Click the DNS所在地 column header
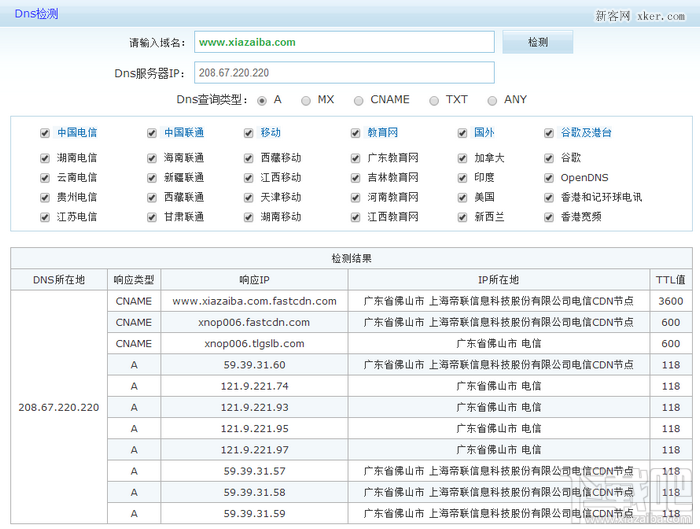The width and height of the screenshot is (700, 529). pos(59,280)
